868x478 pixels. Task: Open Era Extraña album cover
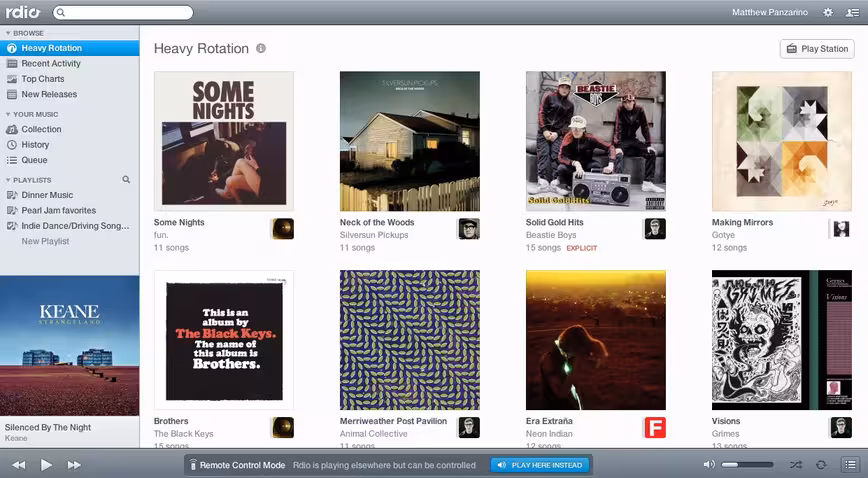click(x=596, y=340)
